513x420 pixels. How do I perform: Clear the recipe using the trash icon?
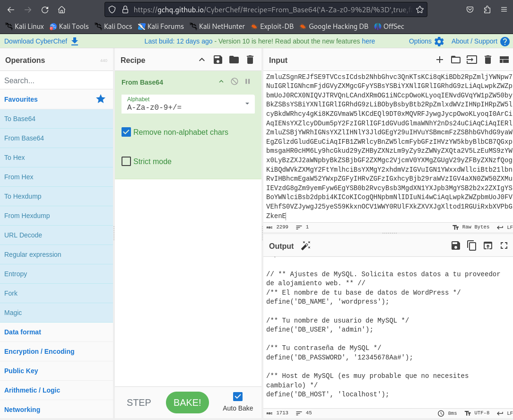[x=250, y=60]
